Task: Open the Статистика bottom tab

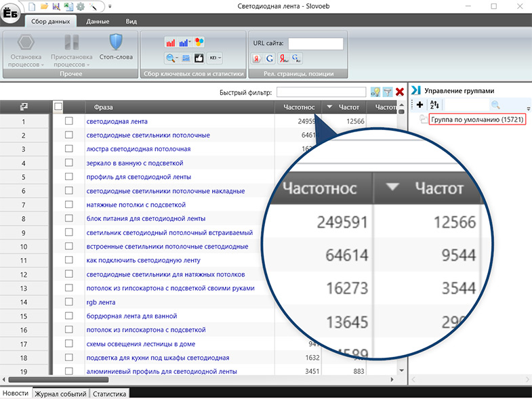Action: 109,394
